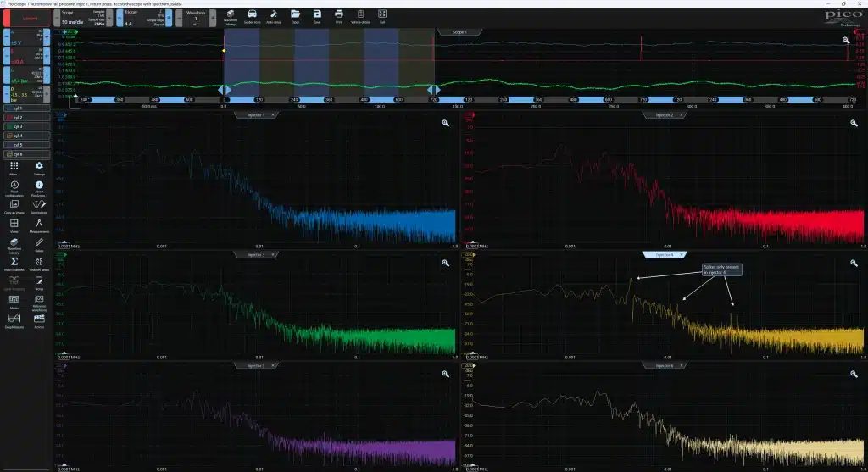This screenshot has height=472, width=868.
Task: Decrease the Waveform number with minus button
Action: point(179,18)
